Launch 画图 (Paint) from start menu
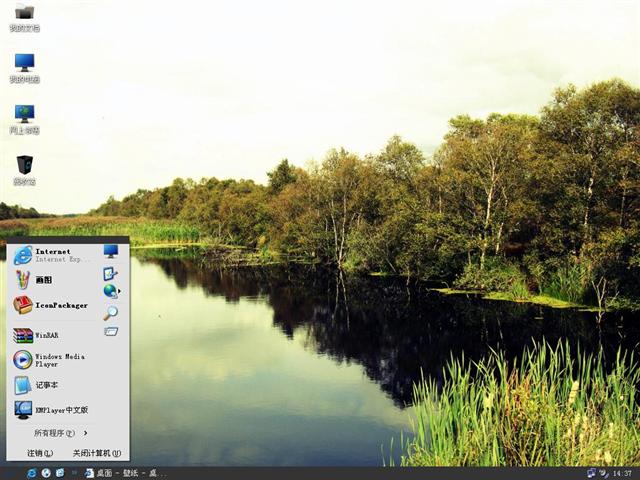 point(45,280)
